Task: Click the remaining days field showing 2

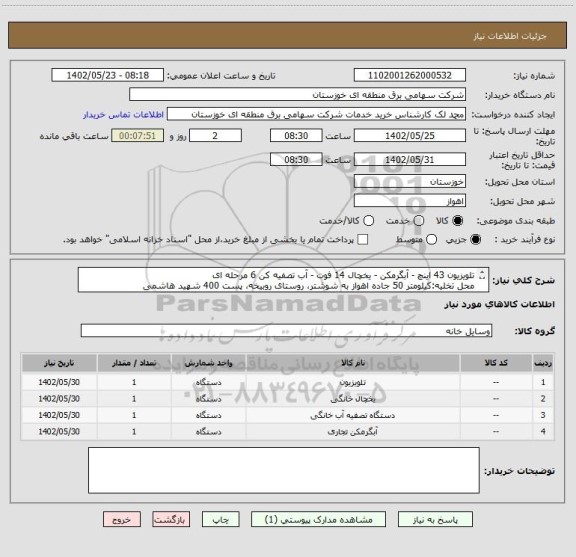Action: 215,136
